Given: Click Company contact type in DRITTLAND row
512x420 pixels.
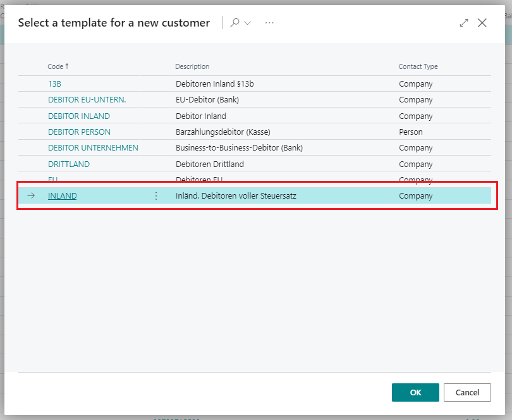Looking at the screenshot, I should [416, 164].
